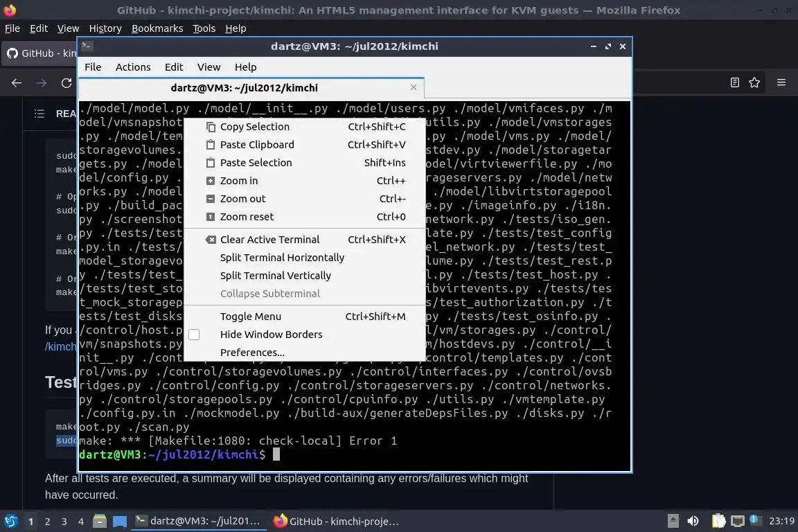Open Firefox Bookmarks menu
798x532 pixels.
(x=157, y=28)
